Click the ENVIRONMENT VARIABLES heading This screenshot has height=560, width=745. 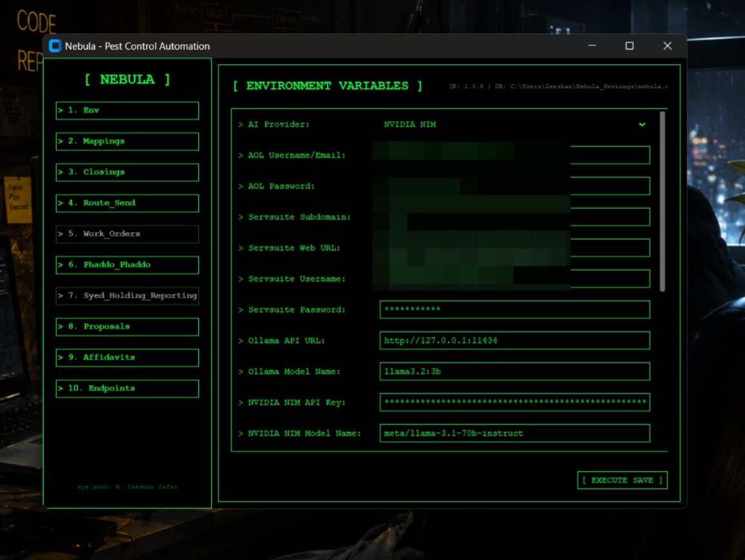coord(327,86)
